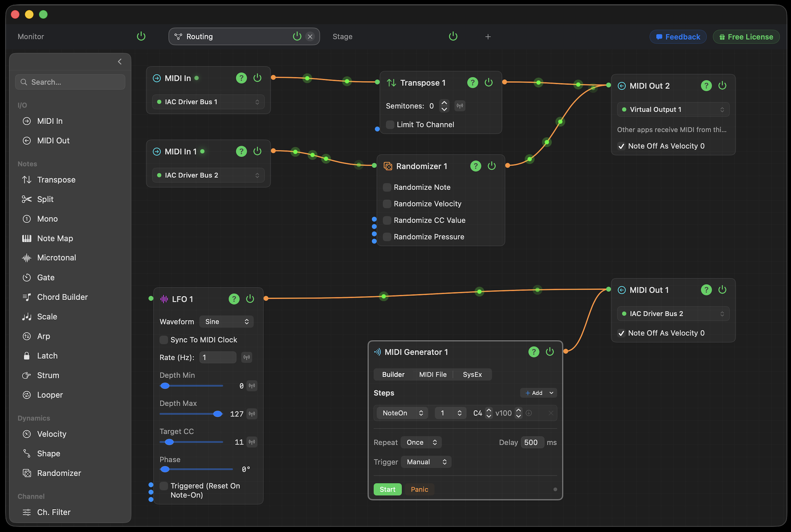Screen dimensions: 791x532
Task: Open the Feedback dialog
Action: point(678,36)
